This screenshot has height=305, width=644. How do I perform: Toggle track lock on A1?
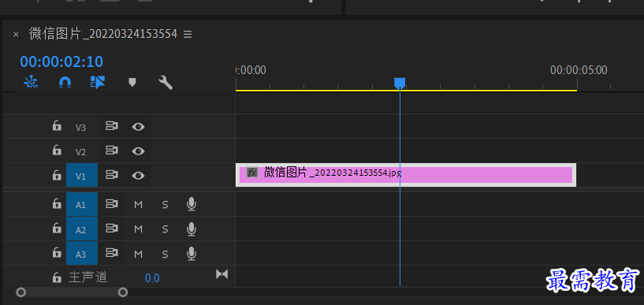click(57, 204)
